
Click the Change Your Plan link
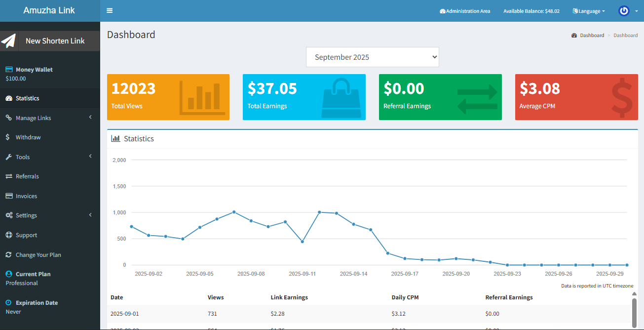pos(38,255)
